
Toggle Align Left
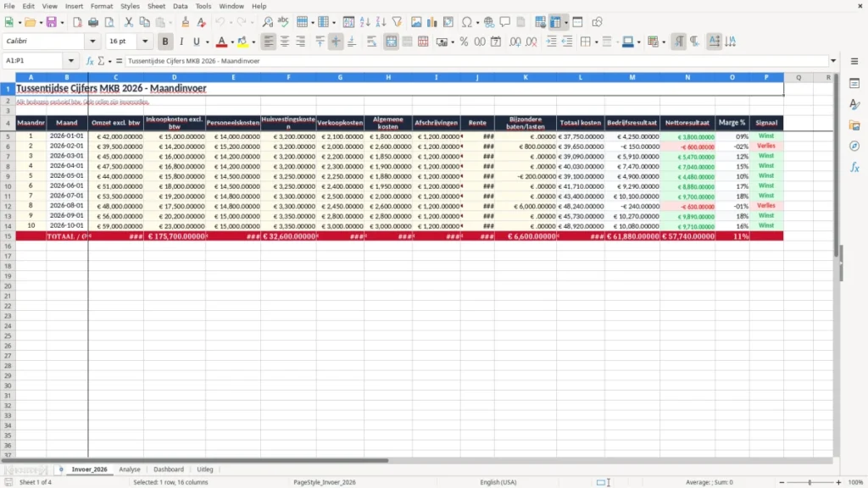269,42
